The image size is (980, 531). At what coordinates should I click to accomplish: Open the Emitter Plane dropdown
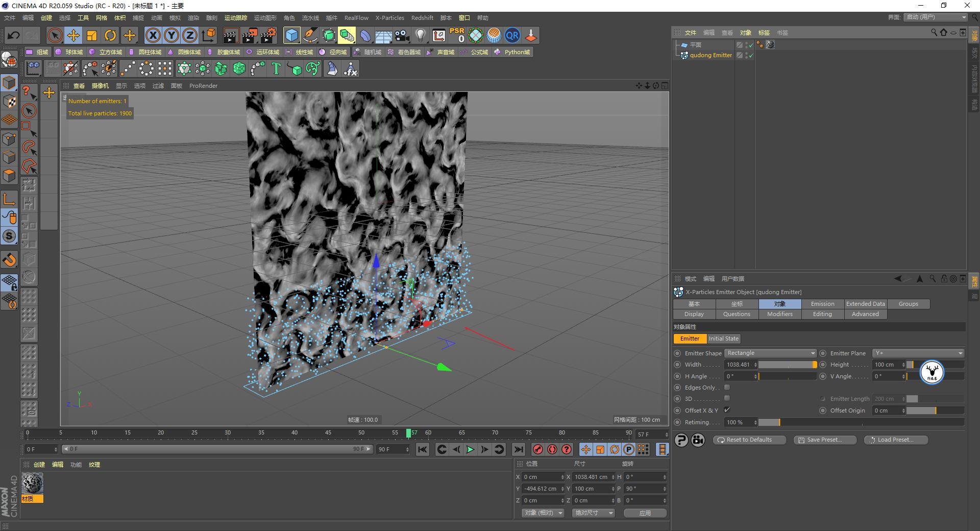tap(917, 353)
